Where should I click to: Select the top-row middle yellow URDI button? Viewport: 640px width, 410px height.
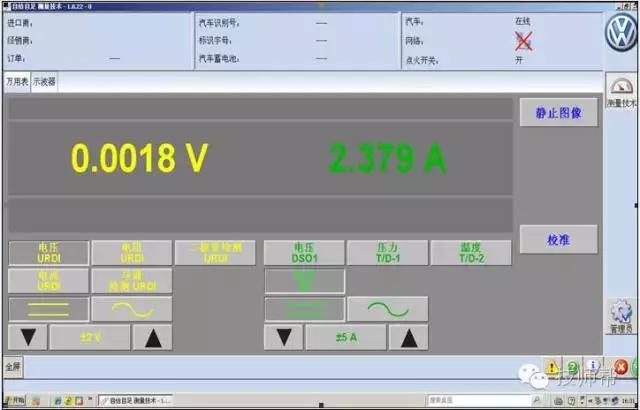(x=132, y=253)
